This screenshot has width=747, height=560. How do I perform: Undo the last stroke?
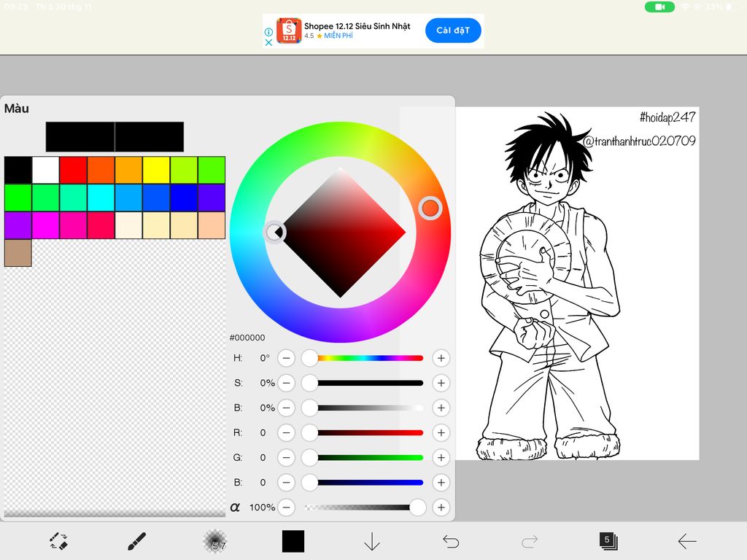point(451,542)
